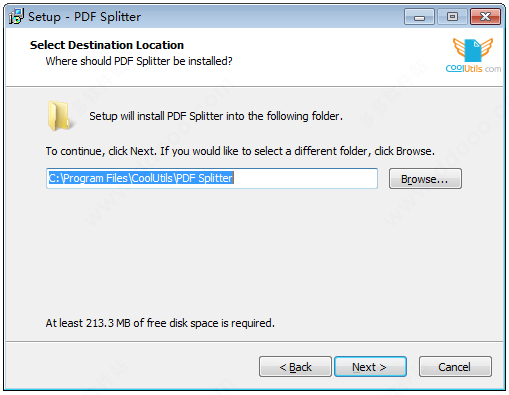
Task: Minimize the Setup window
Action: tap(419, 17)
